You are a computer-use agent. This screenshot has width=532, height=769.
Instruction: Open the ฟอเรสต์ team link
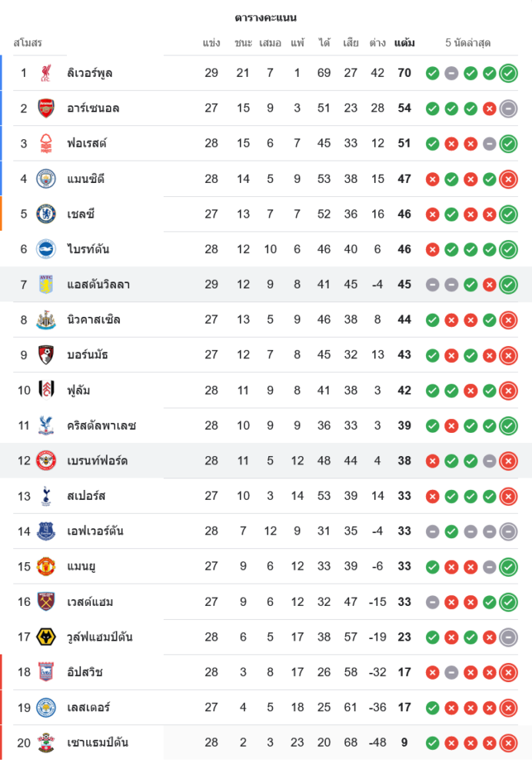pos(87,144)
